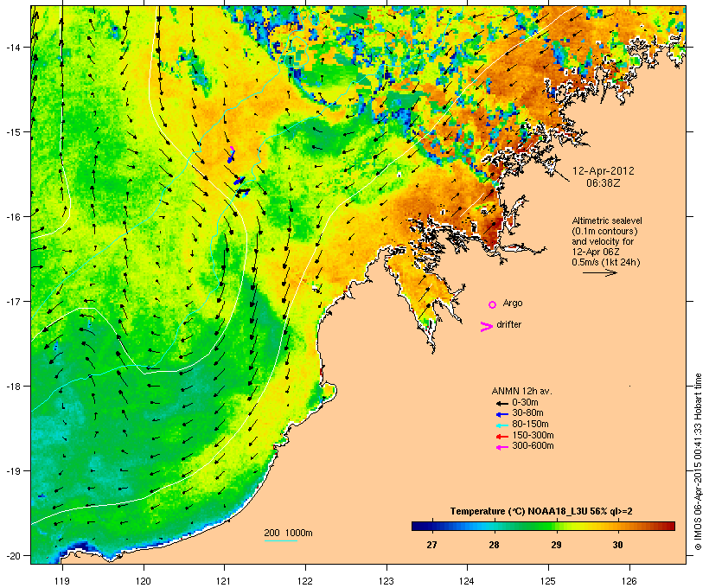Click the '300-600m' depth label
The width and height of the screenshot is (709, 588).
(x=533, y=446)
